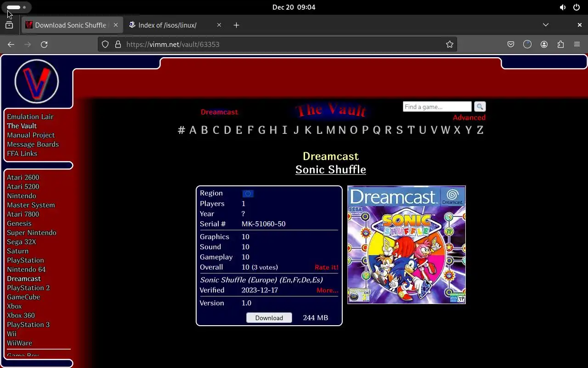Click Rate it! link

point(326,267)
